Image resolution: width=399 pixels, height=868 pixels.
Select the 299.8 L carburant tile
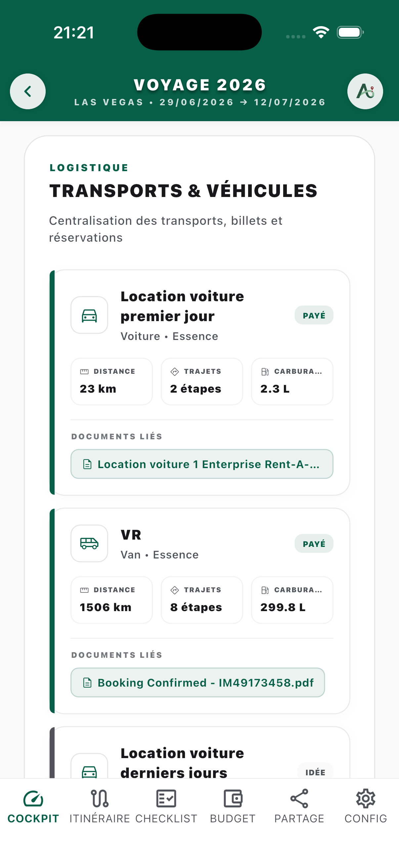pyautogui.click(x=292, y=600)
